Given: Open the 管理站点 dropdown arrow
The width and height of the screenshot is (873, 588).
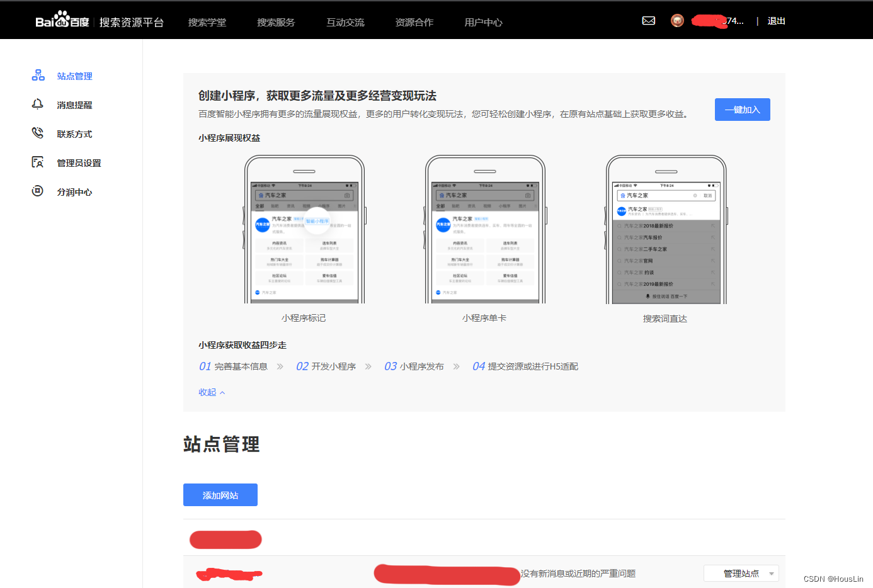Looking at the screenshot, I should click(x=771, y=574).
